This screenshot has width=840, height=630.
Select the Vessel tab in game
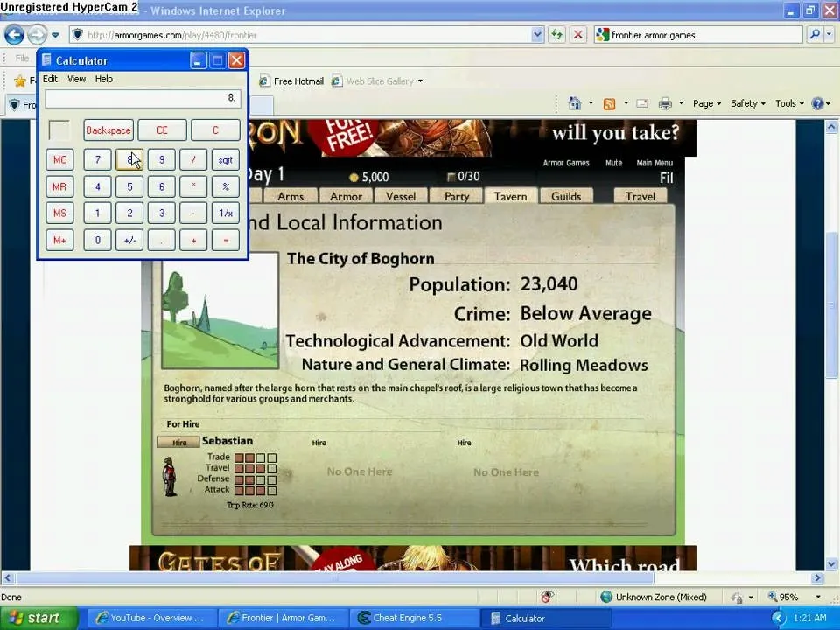pyautogui.click(x=401, y=196)
